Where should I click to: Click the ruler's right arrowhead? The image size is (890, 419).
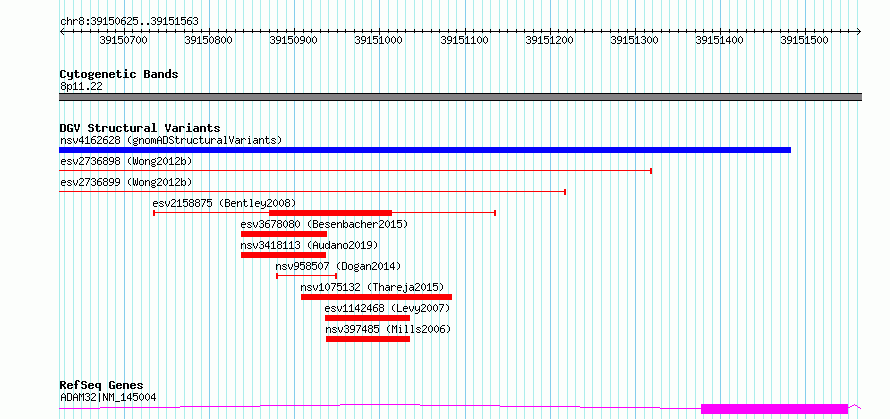point(859,31)
